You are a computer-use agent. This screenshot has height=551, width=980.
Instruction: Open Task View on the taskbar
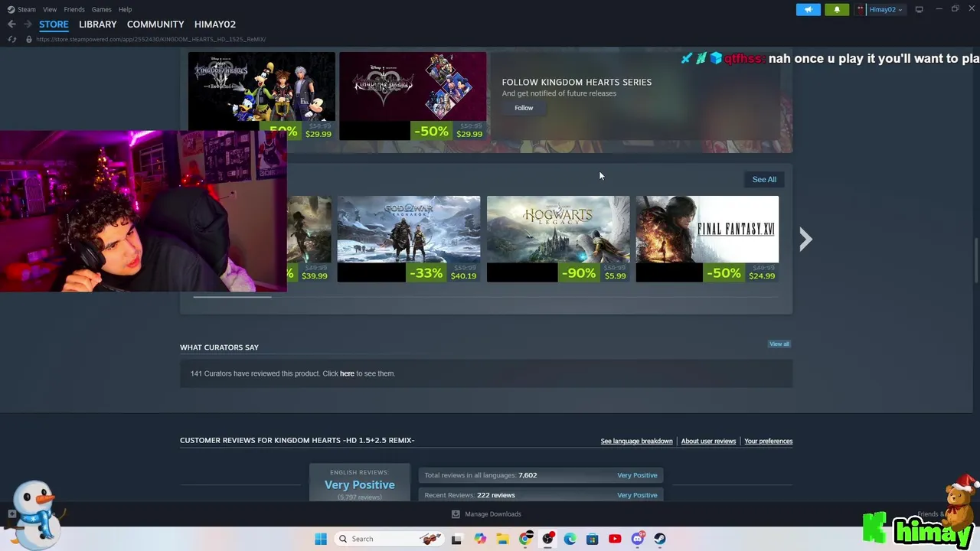pyautogui.click(x=457, y=539)
